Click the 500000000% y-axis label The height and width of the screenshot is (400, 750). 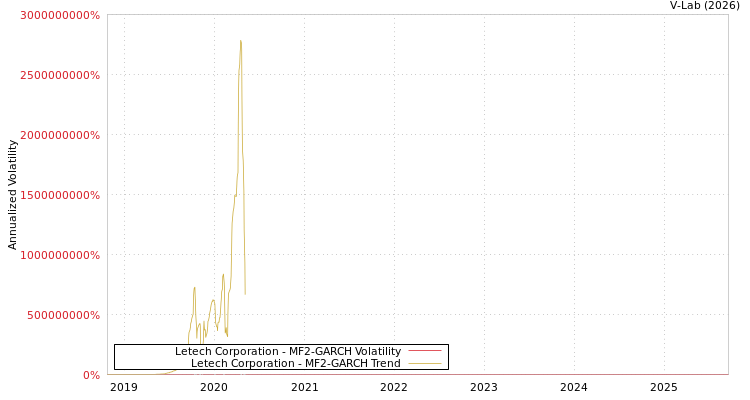tap(64, 315)
